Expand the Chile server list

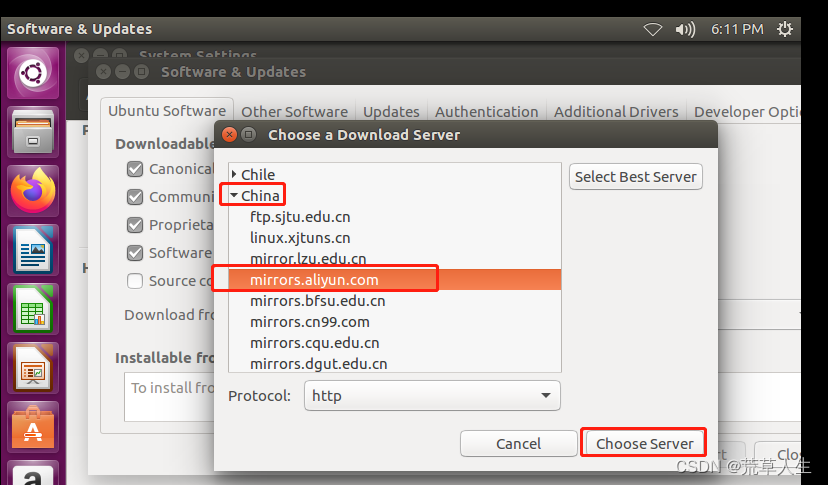tap(234, 174)
